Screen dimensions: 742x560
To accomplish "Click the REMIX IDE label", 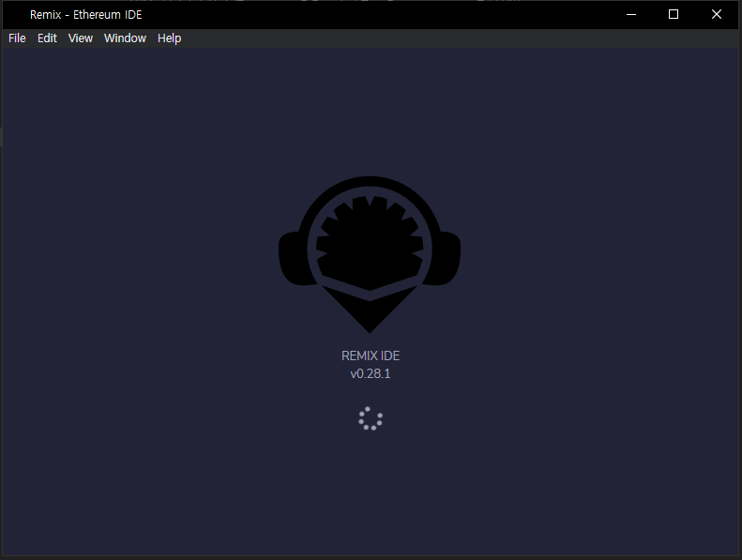I will pos(371,356).
